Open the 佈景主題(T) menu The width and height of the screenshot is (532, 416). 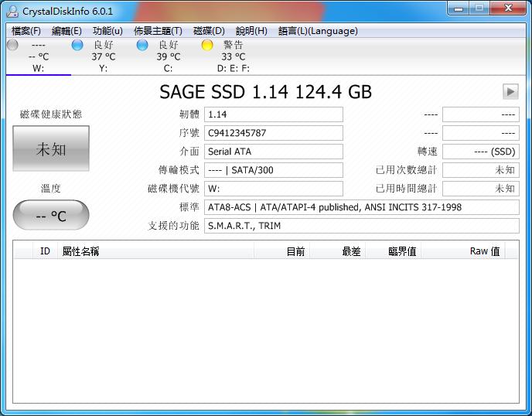point(158,31)
